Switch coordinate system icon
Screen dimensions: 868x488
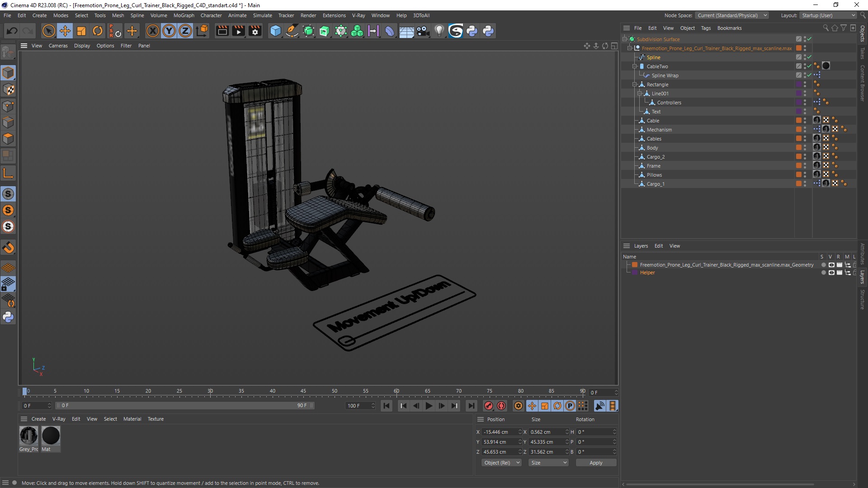[x=202, y=31]
